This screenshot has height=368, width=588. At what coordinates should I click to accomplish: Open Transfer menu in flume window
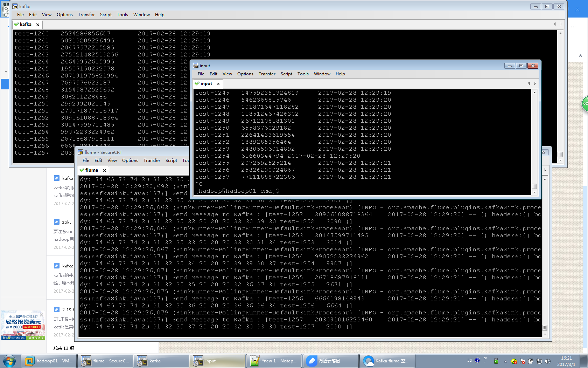click(152, 160)
